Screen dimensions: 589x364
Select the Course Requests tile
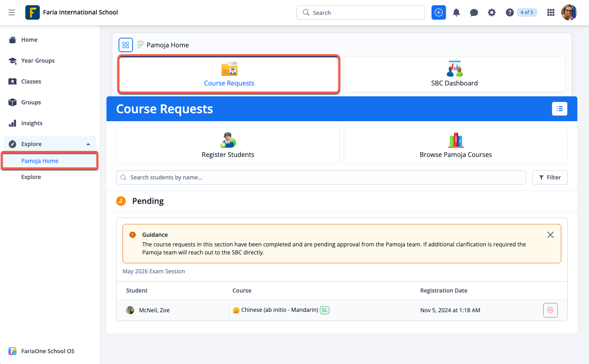[x=229, y=75]
